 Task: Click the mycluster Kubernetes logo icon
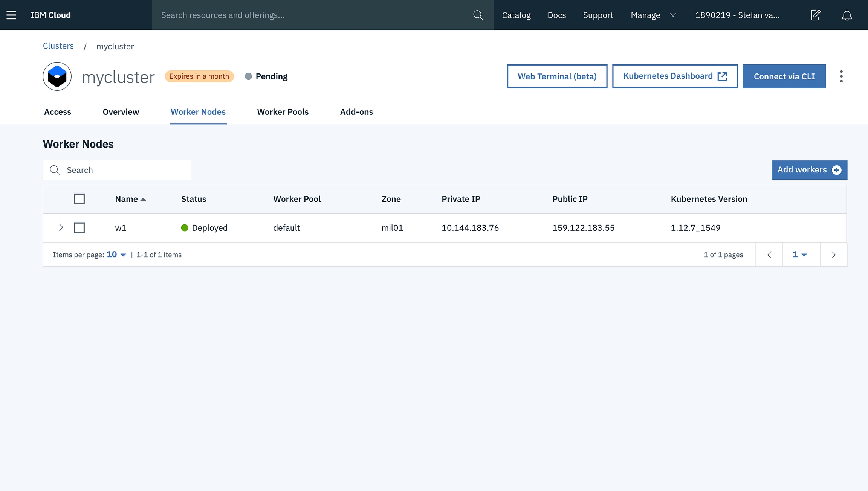point(57,76)
